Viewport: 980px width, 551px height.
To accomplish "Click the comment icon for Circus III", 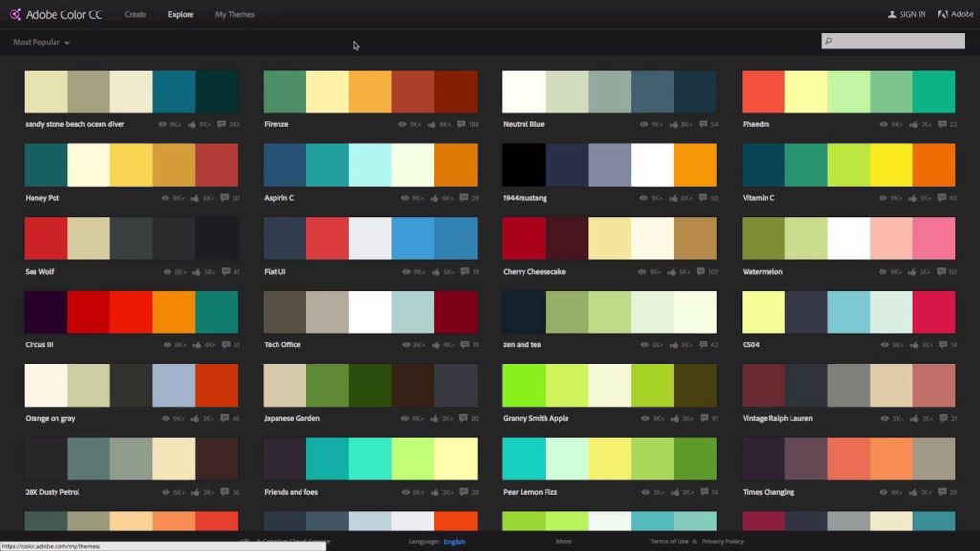I will click(x=226, y=344).
